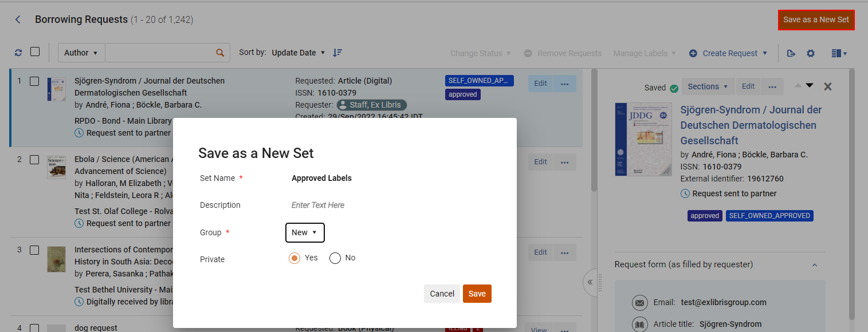Screen dimensions: 868x332
Task: Change the view layout via the columns icon
Action: (x=839, y=53)
